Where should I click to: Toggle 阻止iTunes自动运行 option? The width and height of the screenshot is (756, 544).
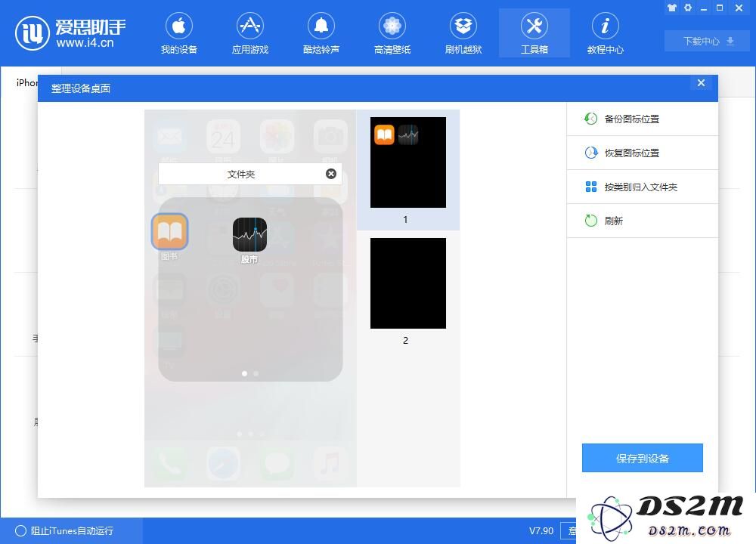64,530
